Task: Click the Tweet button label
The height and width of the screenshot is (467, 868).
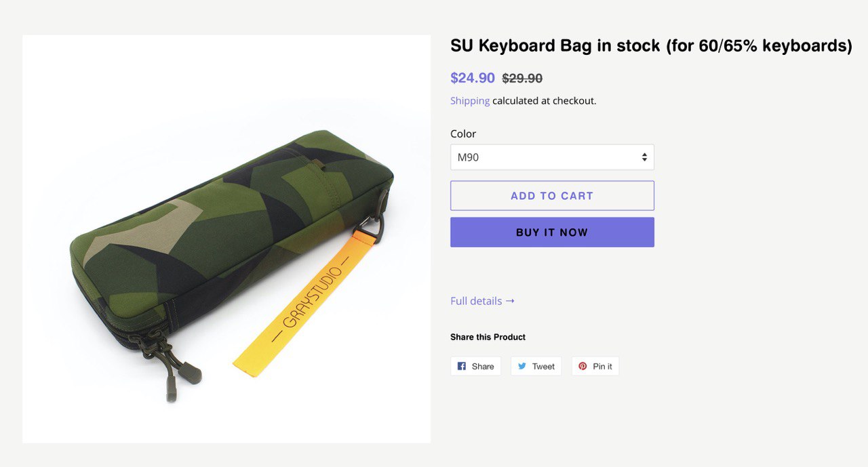Action: coord(543,367)
